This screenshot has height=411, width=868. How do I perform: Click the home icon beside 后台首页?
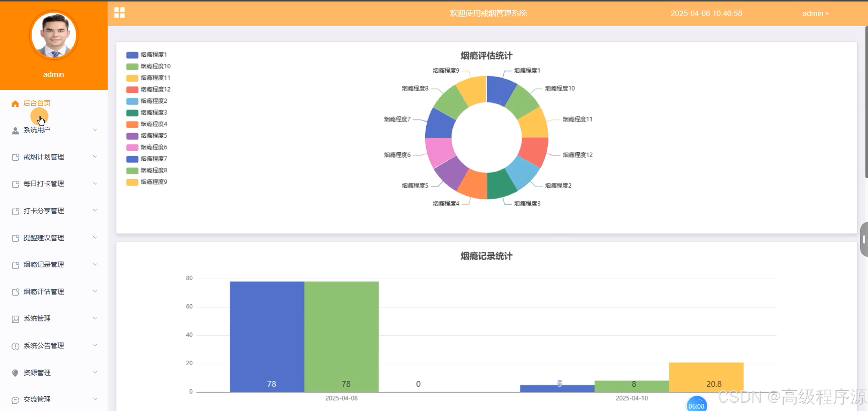click(15, 103)
